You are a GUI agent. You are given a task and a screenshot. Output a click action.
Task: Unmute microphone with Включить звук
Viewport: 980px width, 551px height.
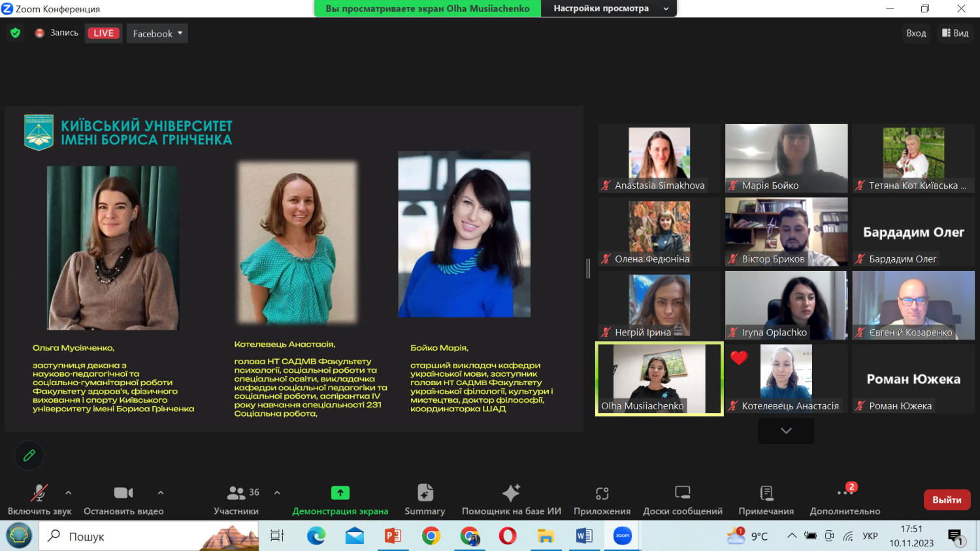(39, 499)
